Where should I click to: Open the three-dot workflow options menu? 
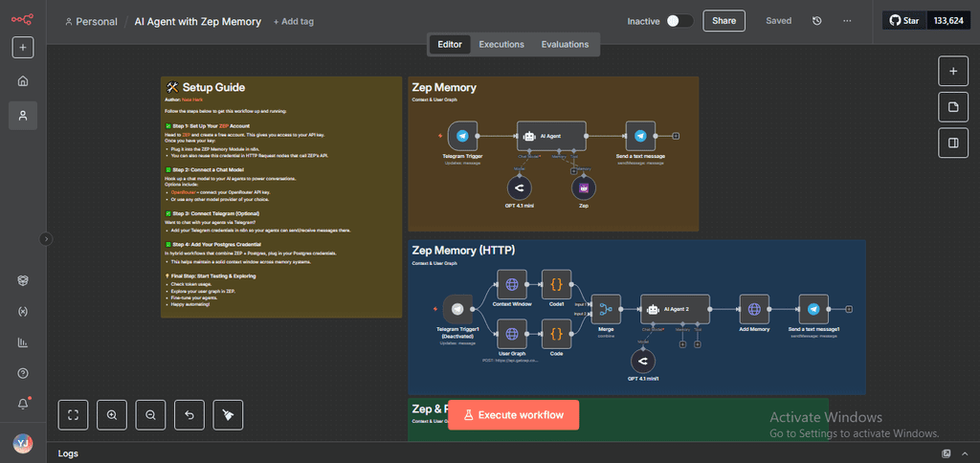click(x=847, y=21)
